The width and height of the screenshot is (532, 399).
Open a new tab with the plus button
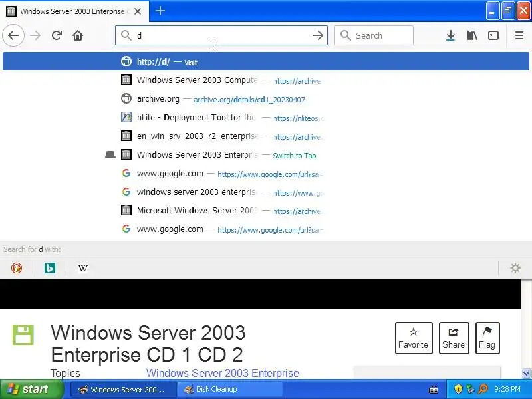pos(160,11)
